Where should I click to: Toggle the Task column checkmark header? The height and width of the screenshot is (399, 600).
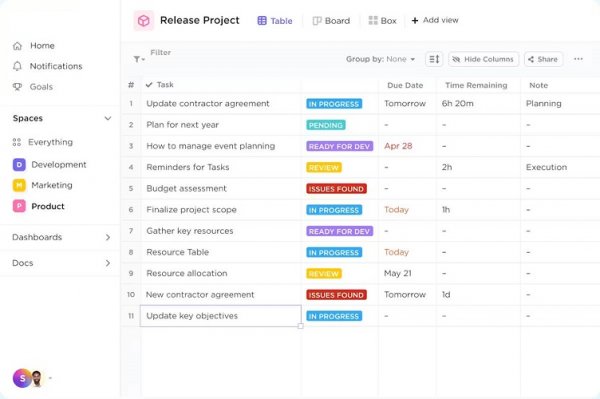[149, 85]
